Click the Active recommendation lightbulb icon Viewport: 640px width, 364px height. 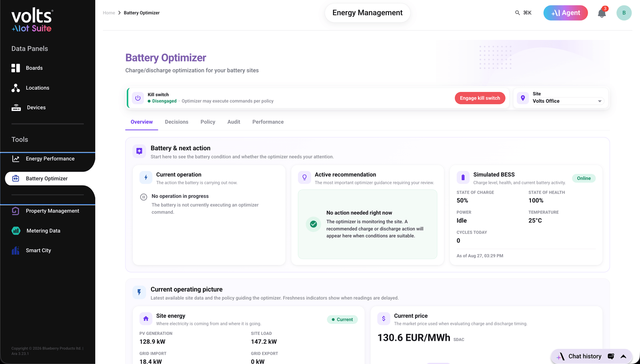304,177
